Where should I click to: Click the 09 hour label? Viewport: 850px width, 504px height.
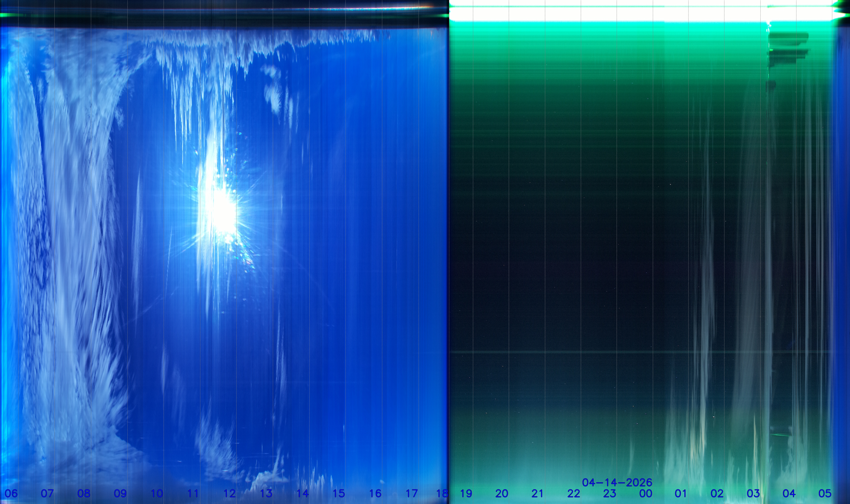pos(120,493)
